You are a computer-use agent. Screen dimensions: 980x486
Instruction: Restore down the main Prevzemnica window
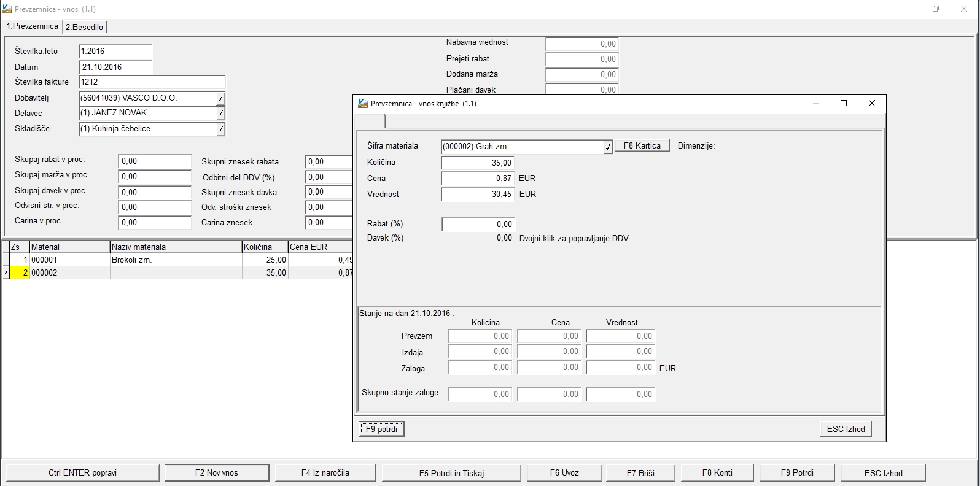tap(936, 9)
